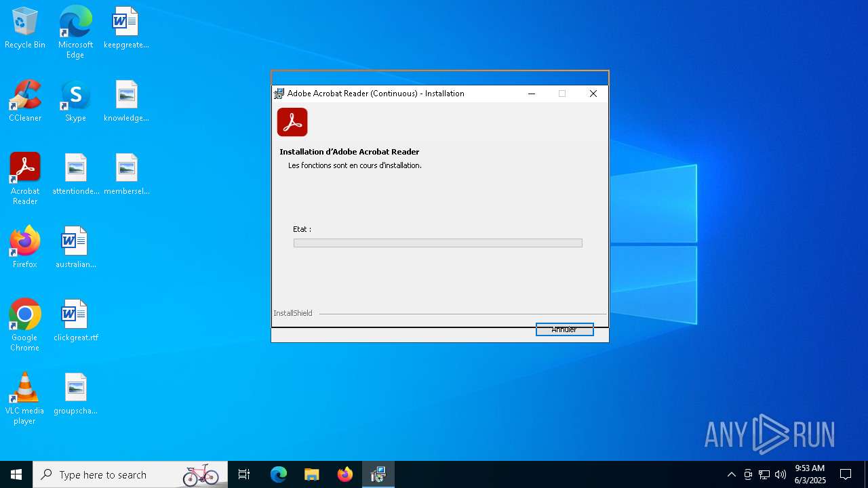This screenshot has height=488, width=868.
Task: Show hidden system tray icons
Action: point(731,474)
